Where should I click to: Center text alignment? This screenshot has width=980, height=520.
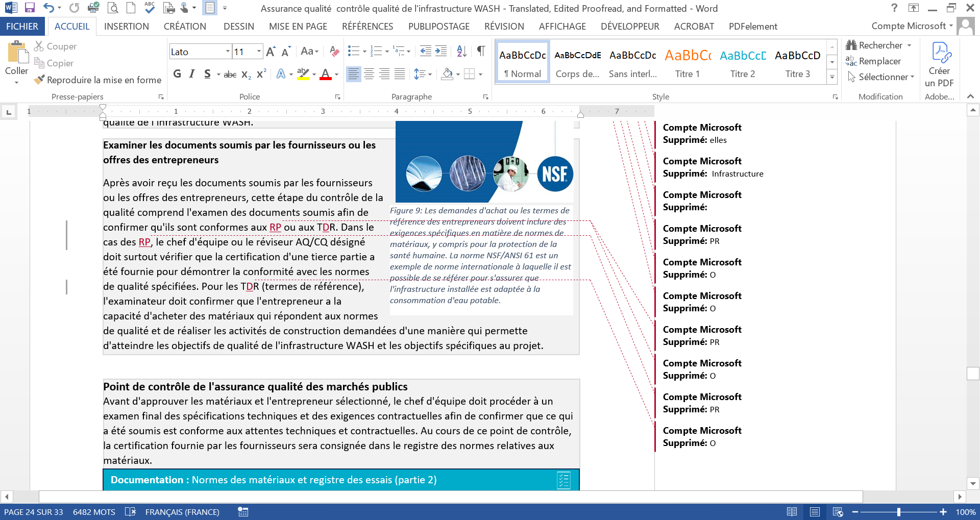369,75
